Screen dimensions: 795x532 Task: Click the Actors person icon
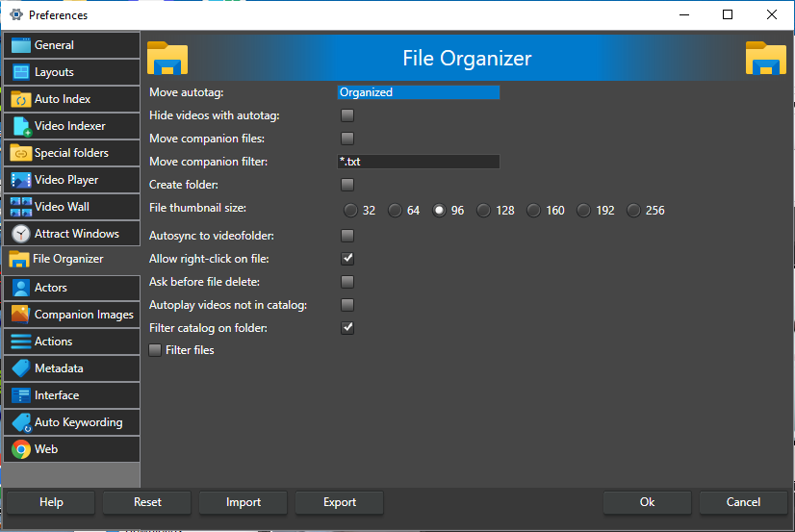[21, 288]
